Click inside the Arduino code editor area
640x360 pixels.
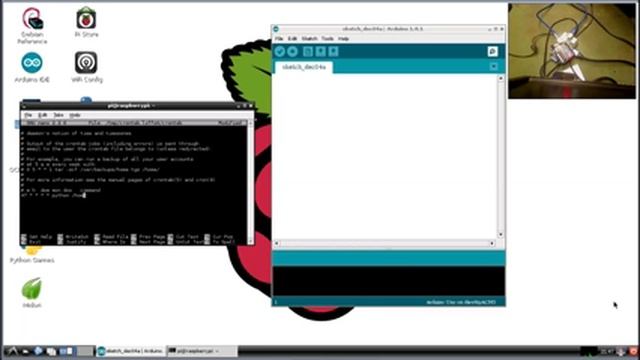pyautogui.click(x=385, y=157)
